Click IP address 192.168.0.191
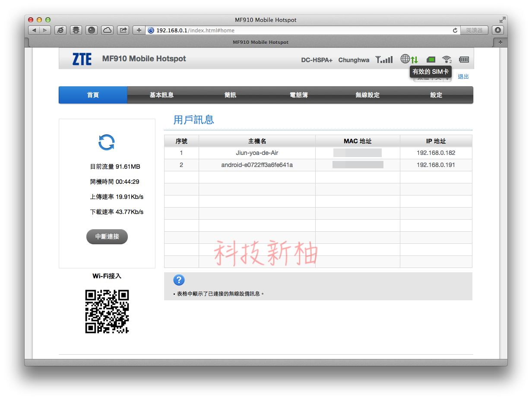532x400 pixels. [436, 165]
